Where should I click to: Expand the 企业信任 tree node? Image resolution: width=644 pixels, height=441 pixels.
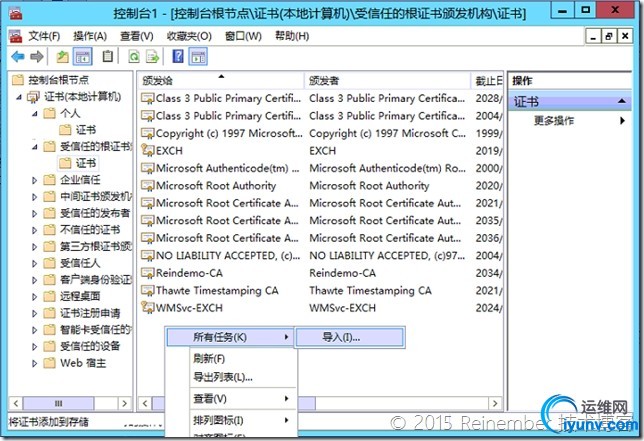click(35, 180)
